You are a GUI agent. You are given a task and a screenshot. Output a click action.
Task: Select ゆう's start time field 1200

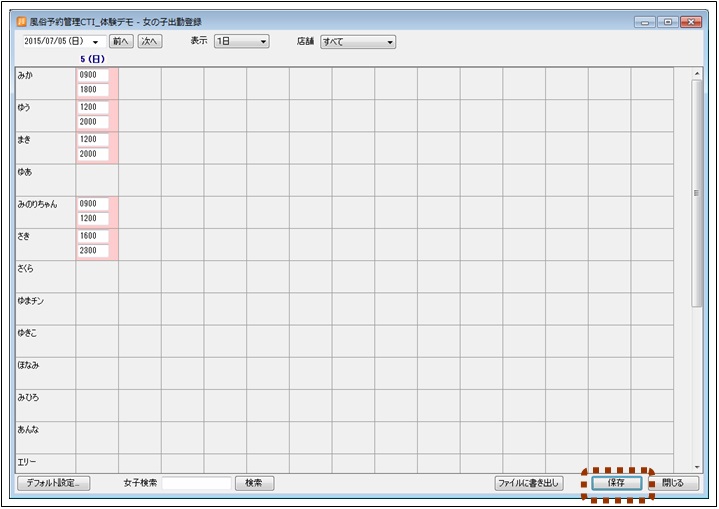pos(92,107)
